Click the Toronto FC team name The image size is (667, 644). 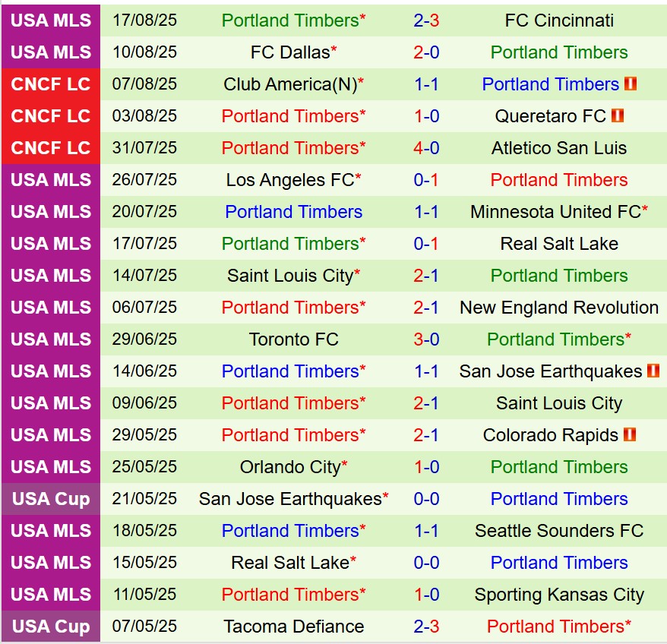tap(293, 339)
